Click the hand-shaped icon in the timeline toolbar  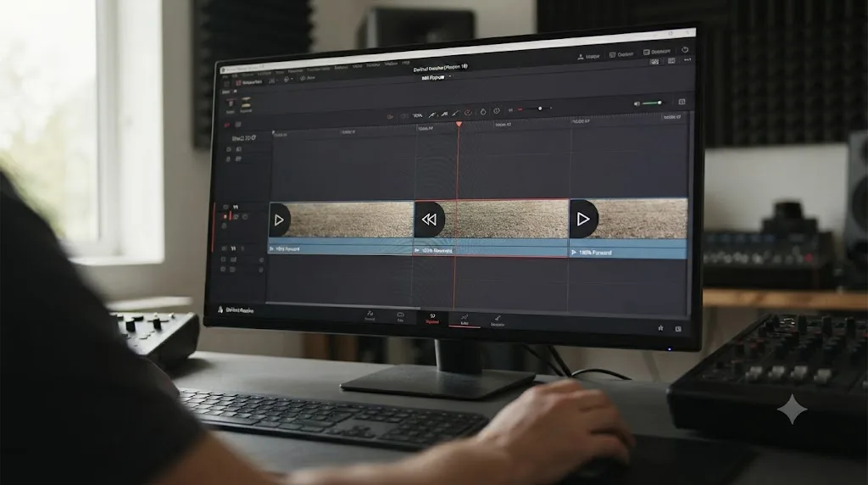pos(482,112)
